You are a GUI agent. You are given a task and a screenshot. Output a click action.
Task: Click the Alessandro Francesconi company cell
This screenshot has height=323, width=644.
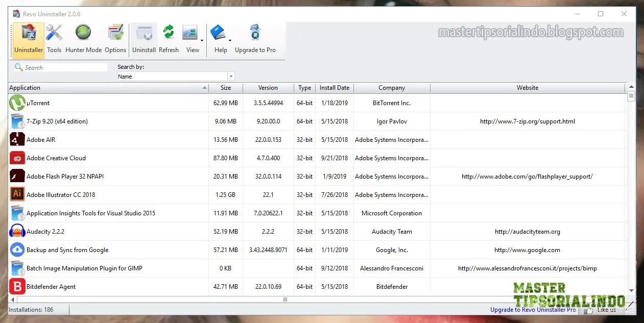(392, 268)
